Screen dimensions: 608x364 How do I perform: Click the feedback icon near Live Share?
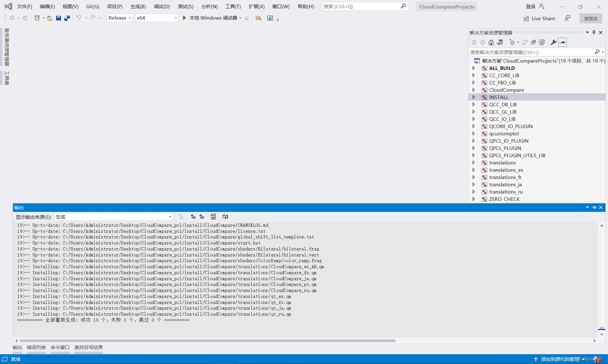pos(567,18)
